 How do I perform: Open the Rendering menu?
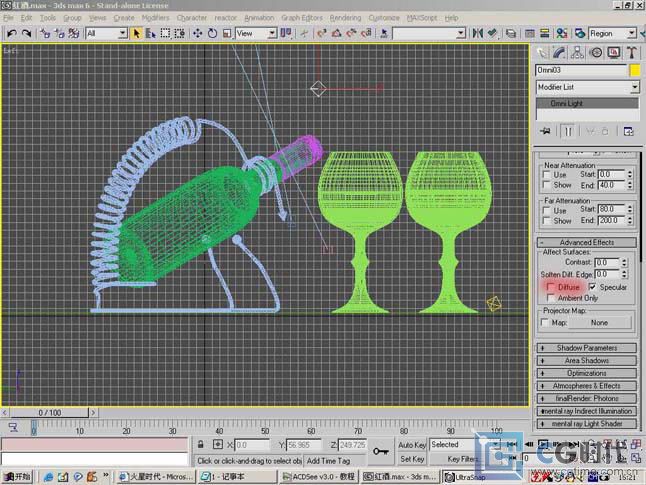click(x=345, y=18)
